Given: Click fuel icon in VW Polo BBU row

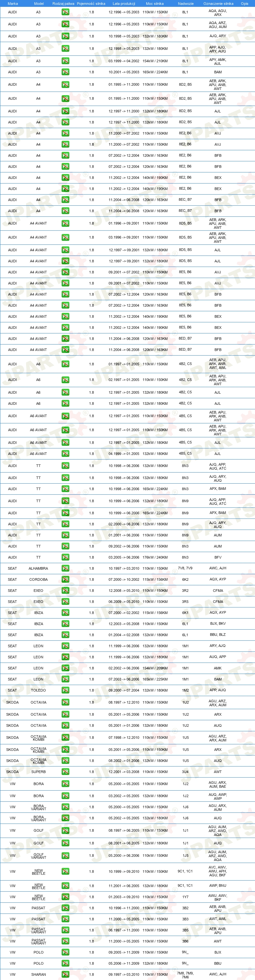Looking at the screenshot, I should [x=66, y=963].
